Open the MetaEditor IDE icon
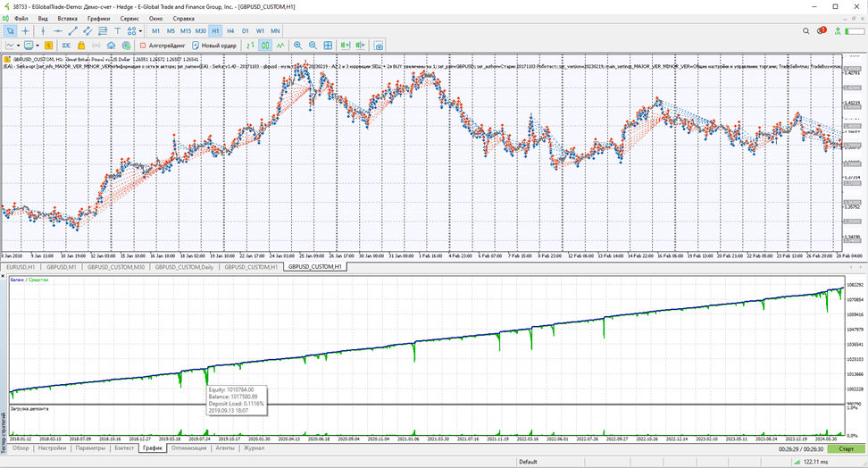This screenshot has width=868, height=468. coord(66,46)
